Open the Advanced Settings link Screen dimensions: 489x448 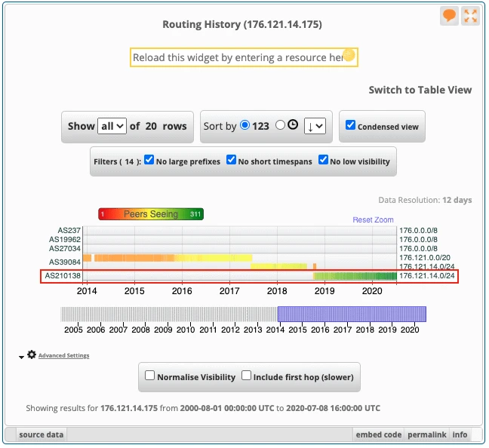(x=63, y=355)
